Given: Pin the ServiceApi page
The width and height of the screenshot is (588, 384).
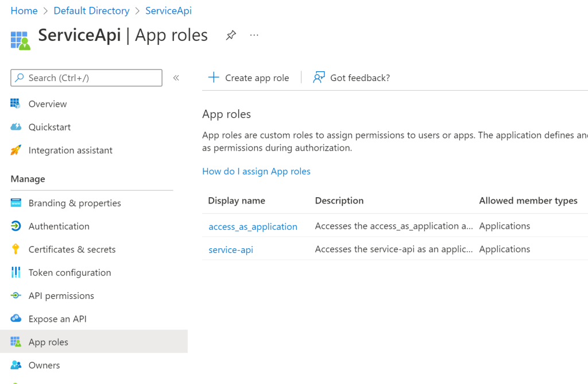Looking at the screenshot, I should 231,35.
